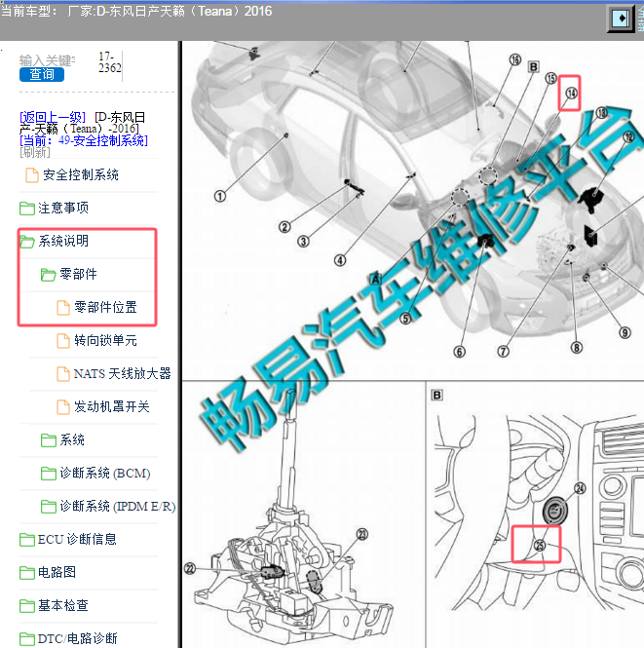Expand the 诊断系统 (BCM) folder

coord(105,474)
